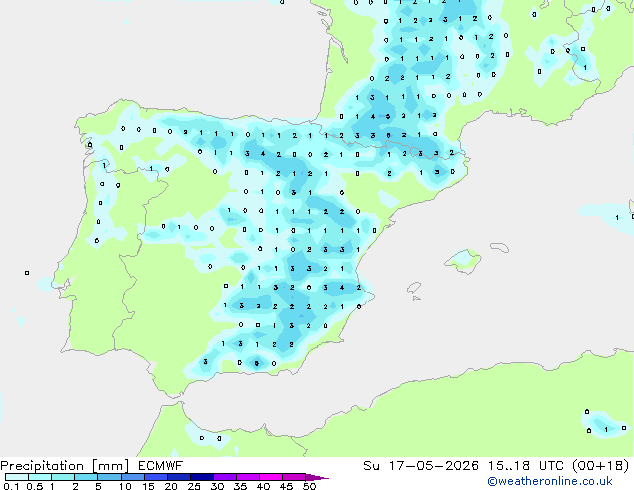
Task: Click the 45–50 mm legend color box
Action: [294, 477]
